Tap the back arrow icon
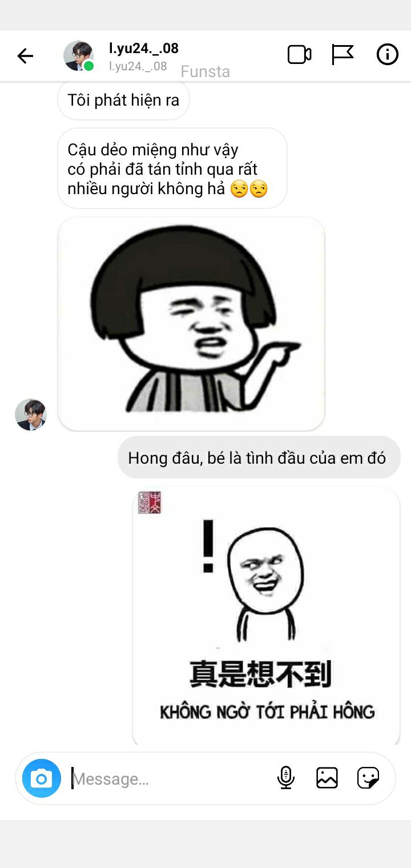The width and height of the screenshot is (411, 868). pos(25,55)
